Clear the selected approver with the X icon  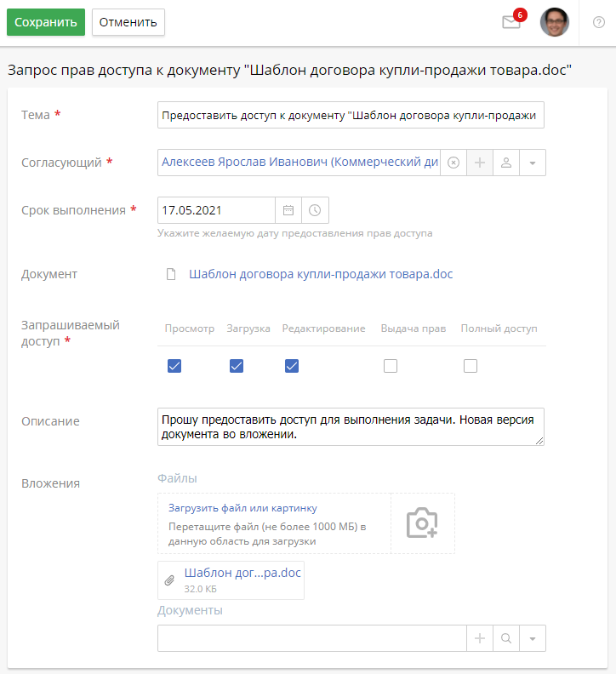(453, 163)
